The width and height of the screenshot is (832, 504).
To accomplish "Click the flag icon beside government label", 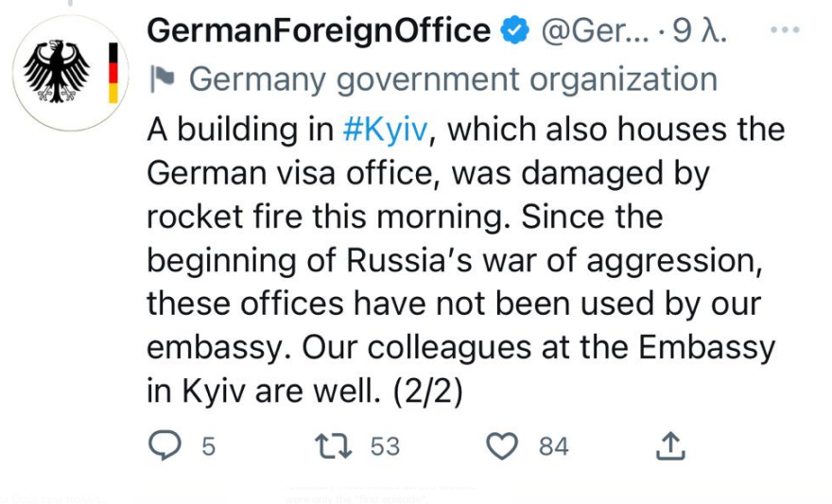I will pyautogui.click(x=162, y=79).
